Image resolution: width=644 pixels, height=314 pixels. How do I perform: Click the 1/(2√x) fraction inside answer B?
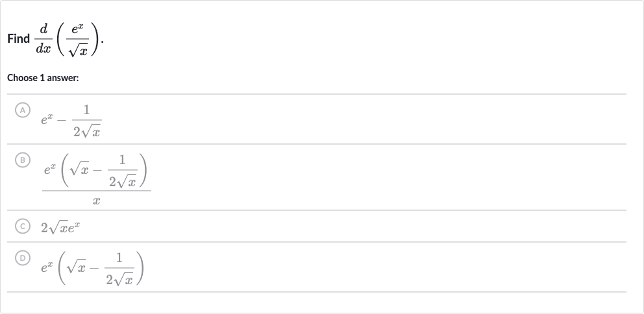[123, 171]
